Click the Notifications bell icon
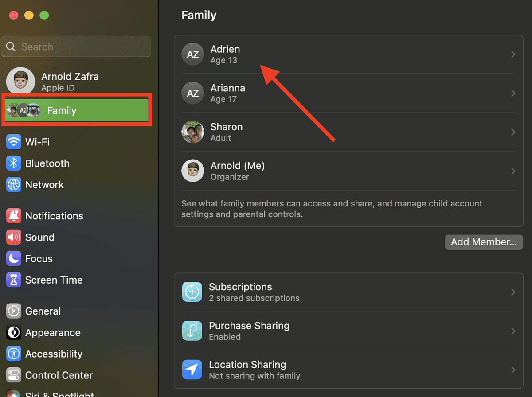 tap(14, 216)
